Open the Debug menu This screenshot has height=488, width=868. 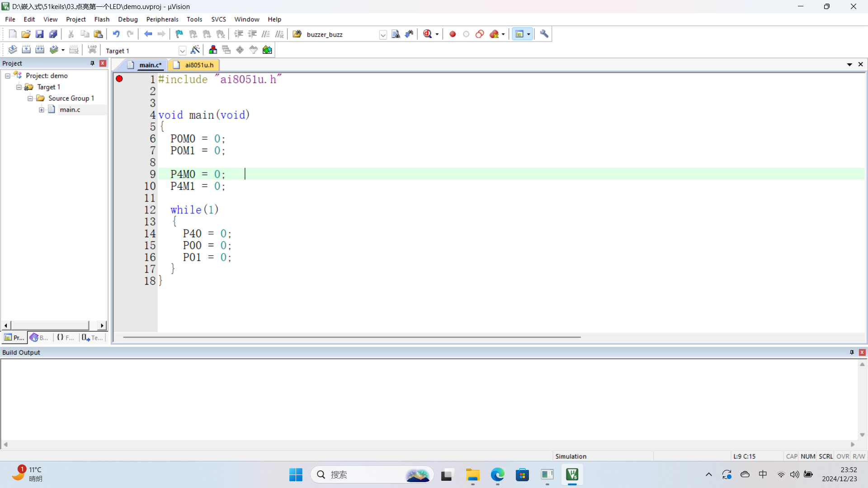(128, 19)
